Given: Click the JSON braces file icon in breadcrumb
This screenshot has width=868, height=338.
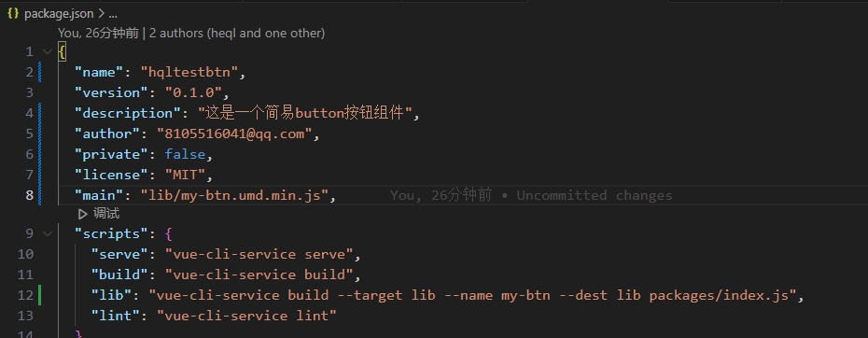Looking at the screenshot, I should [13, 13].
